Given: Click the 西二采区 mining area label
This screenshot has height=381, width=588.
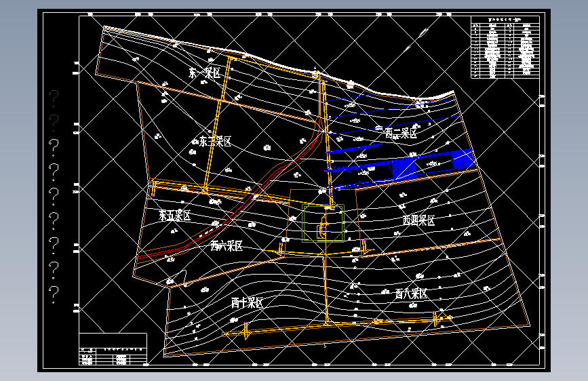Looking at the screenshot, I should coord(401,133).
